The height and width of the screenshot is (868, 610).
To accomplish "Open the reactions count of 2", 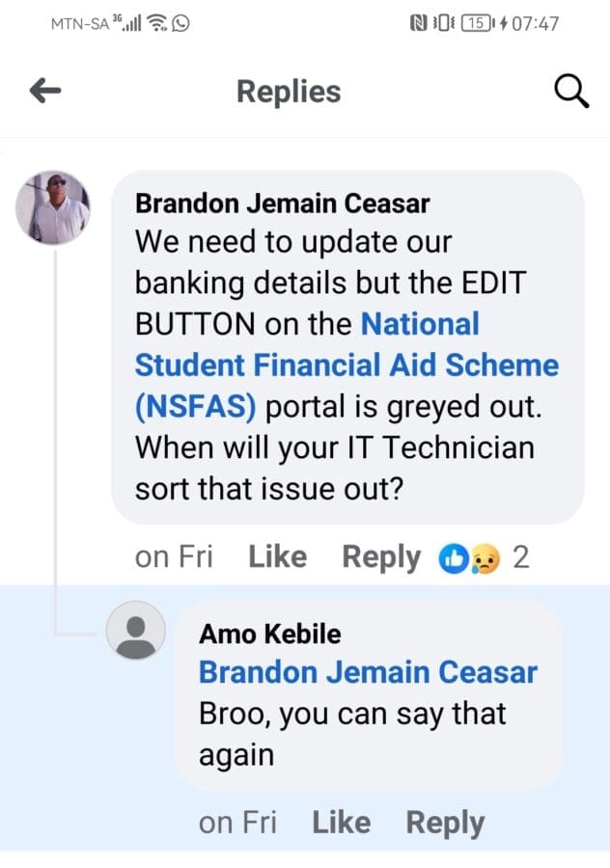I will (x=521, y=557).
